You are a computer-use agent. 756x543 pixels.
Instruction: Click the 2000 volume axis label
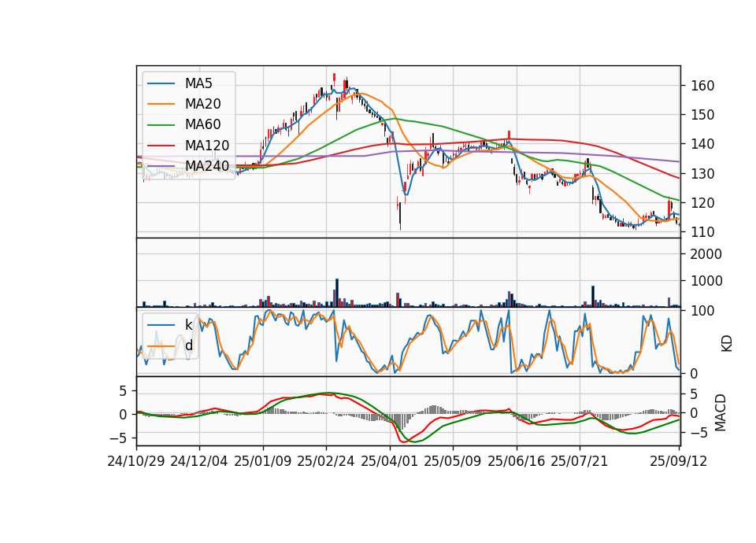pos(706,254)
